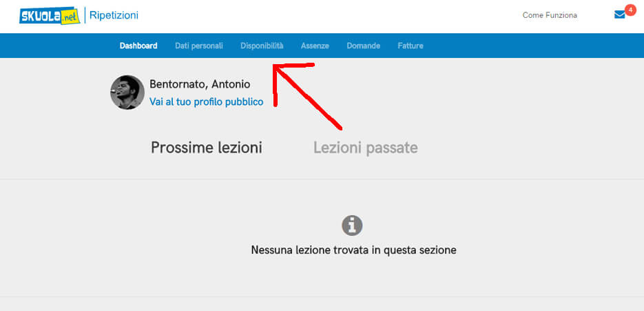Open the Domande page
Screen dimensions: 644x311
click(363, 46)
